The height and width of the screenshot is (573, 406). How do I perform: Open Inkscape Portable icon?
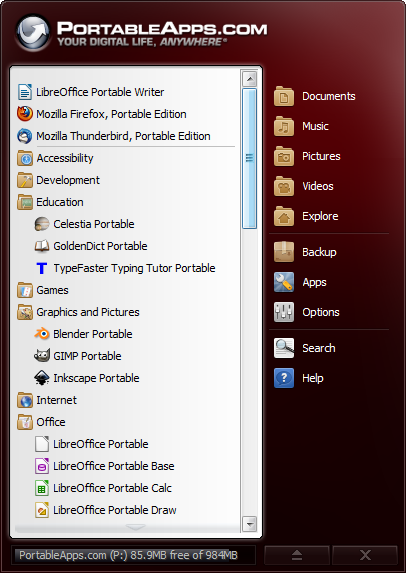coord(42,378)
